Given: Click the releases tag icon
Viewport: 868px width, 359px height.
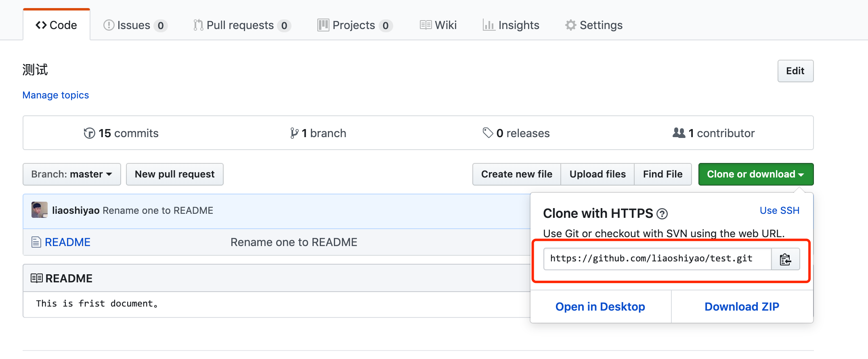Looking at the screenshot, I should pyautogui.click(x=488, y=133).
